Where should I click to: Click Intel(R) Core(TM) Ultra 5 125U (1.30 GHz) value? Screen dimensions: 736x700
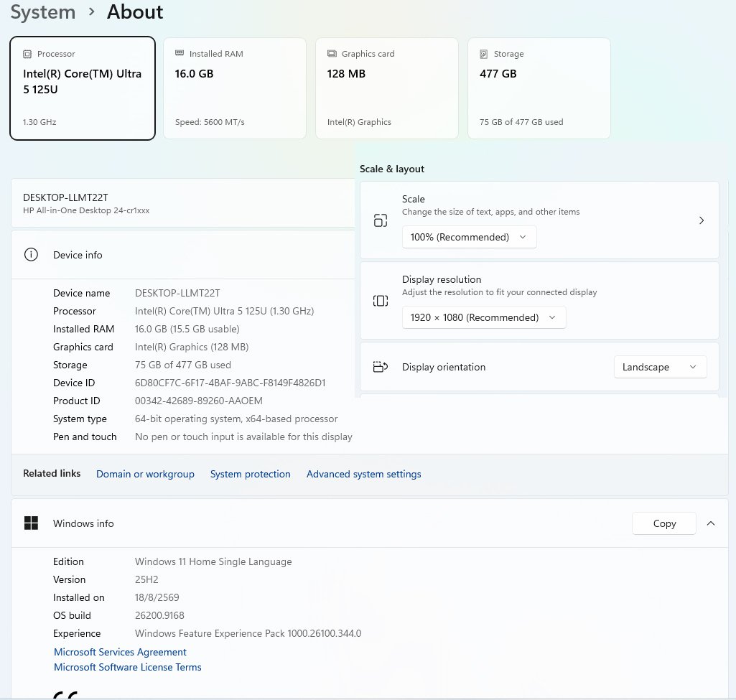pos(224,311)
